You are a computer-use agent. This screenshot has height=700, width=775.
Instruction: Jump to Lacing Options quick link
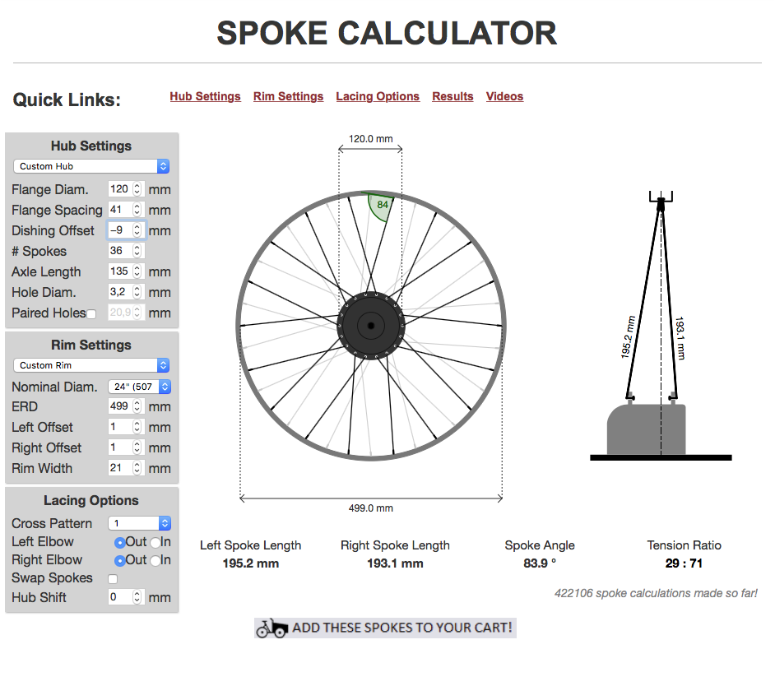[x=378, y=96]
